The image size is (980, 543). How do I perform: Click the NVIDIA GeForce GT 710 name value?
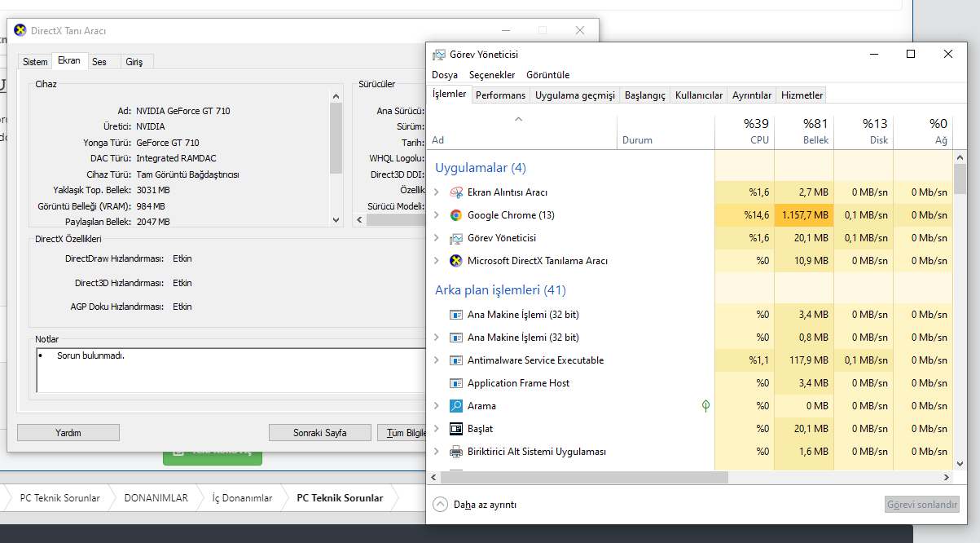tap(183, 111)
